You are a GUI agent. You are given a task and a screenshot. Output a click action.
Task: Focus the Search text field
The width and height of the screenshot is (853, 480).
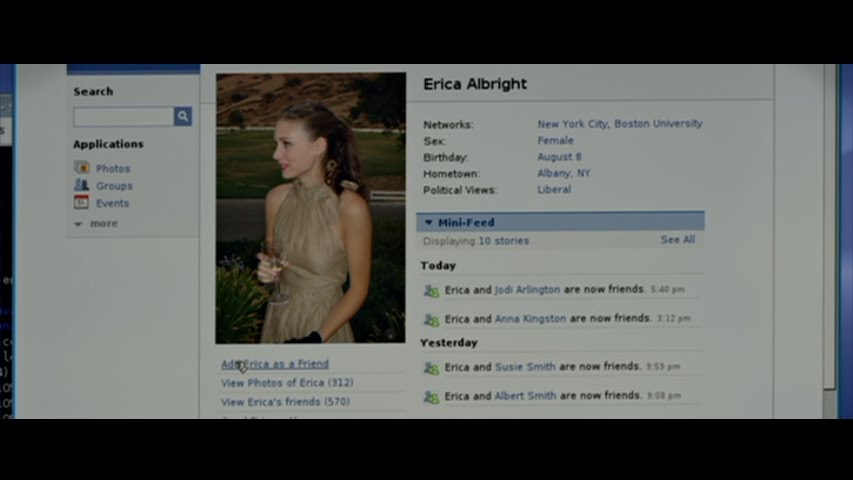coord(123,117)
